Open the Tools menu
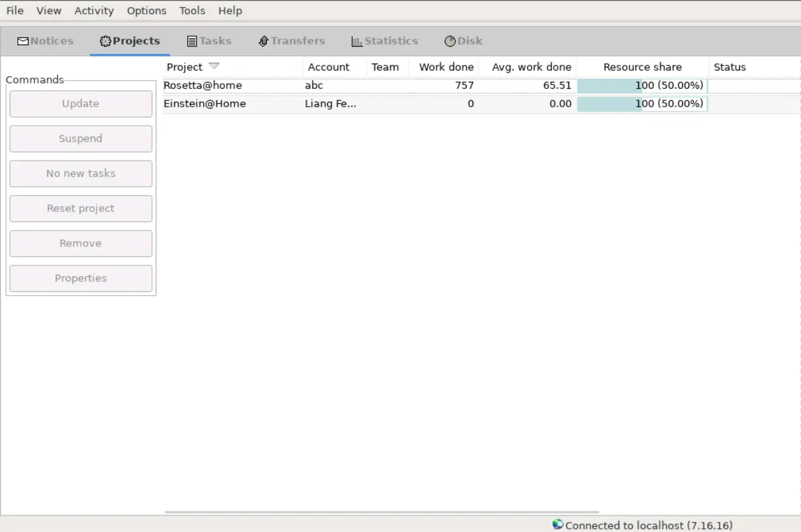The image size is (801, 532). coord(192,11)
